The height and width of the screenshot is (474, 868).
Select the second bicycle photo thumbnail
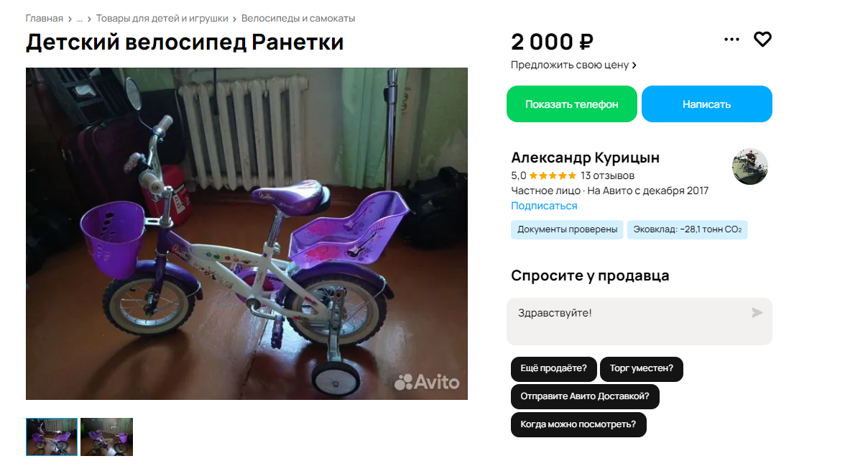click(106, 437)
